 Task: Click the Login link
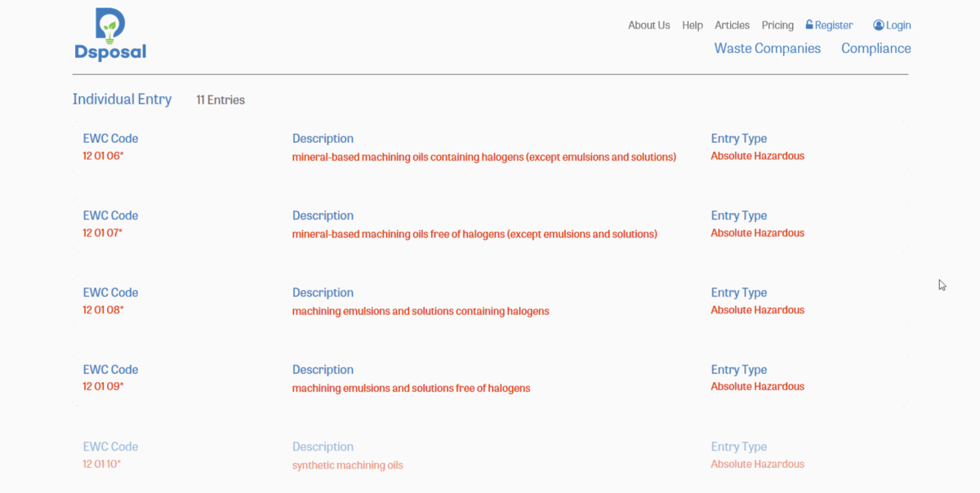pyautogui.click(x=898, y=25)
